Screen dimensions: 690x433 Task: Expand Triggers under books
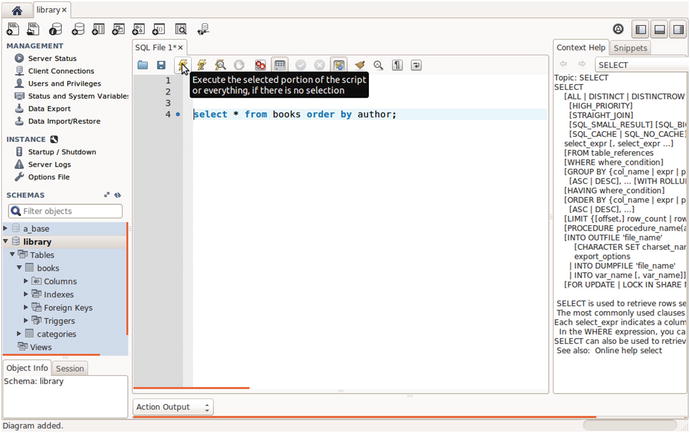click(x=26, y=320)
